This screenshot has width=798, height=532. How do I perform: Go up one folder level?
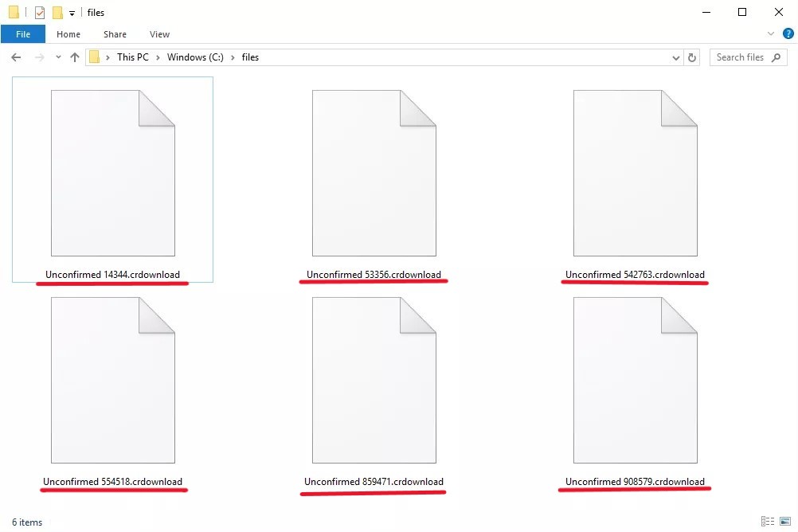tap(76, 57)
